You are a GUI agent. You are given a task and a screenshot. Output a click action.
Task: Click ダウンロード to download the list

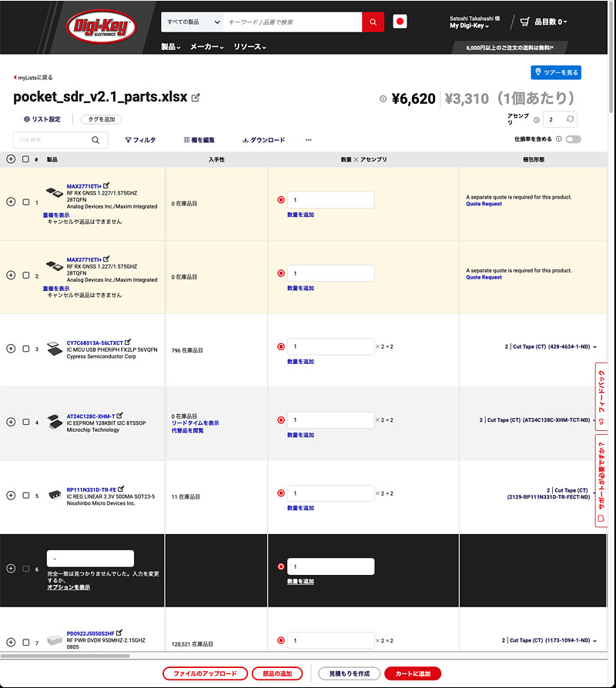point(263,140)
